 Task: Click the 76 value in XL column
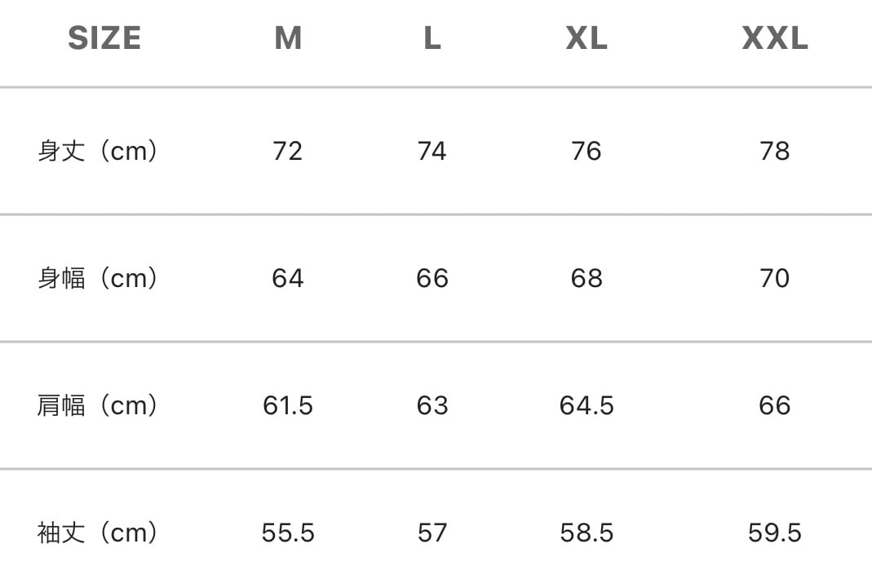586,151
